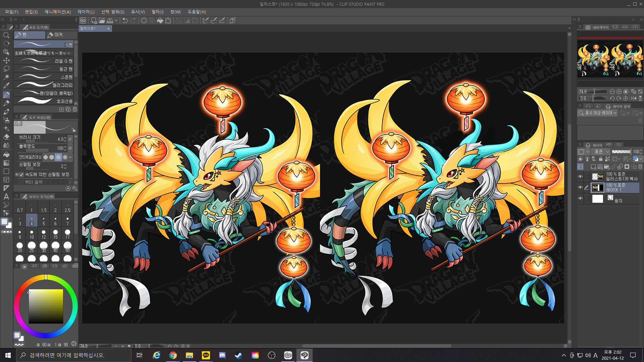Select the Eyedropper tool
The width and height of the screenshot is (644, 362).
tap(6, 85)
